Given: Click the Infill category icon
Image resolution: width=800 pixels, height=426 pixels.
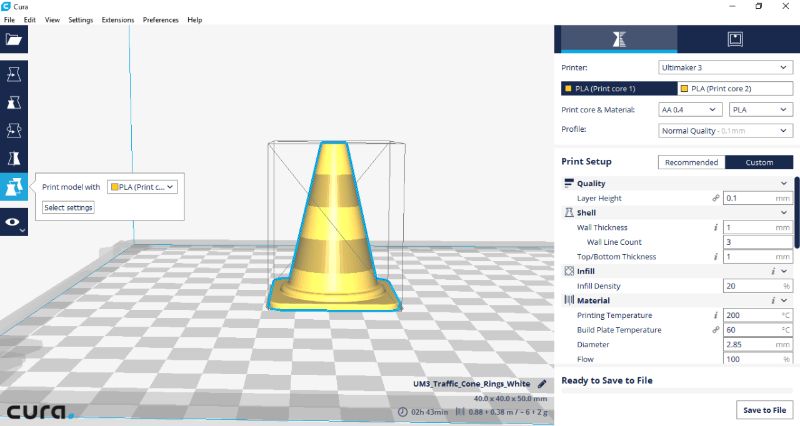Looking at the screenshot, I should coord(569,271).
